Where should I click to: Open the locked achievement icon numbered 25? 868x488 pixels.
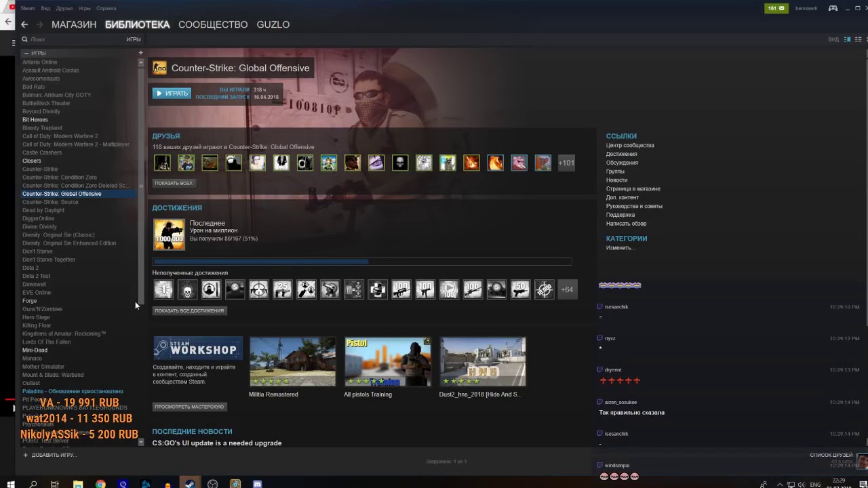pos(282,289)
